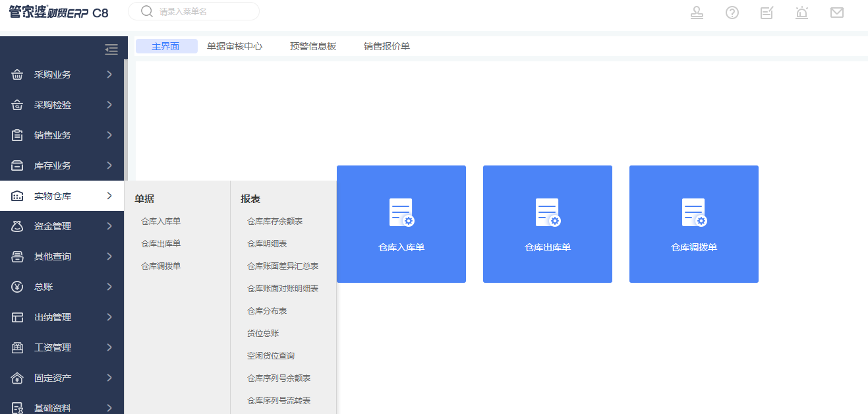The height and width of the screenshot is (414, 868).
Task: Click the 资金管理 money bag icon
Action: click(x=18, y=226)
